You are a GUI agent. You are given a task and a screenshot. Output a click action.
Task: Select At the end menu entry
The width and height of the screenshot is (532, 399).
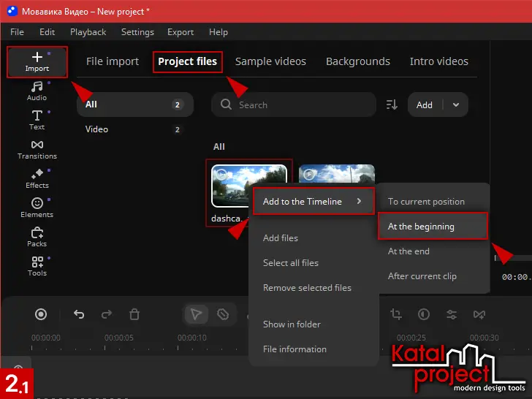408,251
